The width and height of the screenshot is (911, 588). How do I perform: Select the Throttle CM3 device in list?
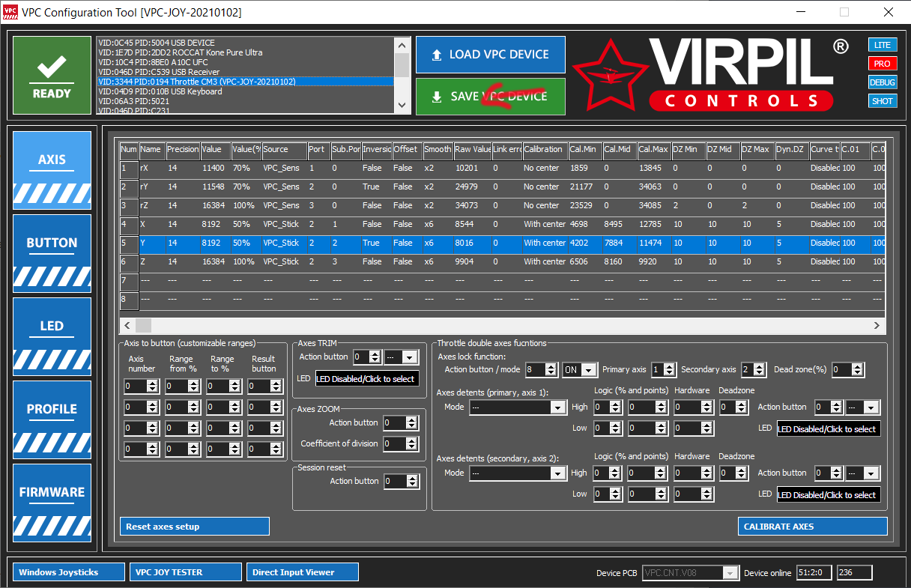[x=246, y=82]
